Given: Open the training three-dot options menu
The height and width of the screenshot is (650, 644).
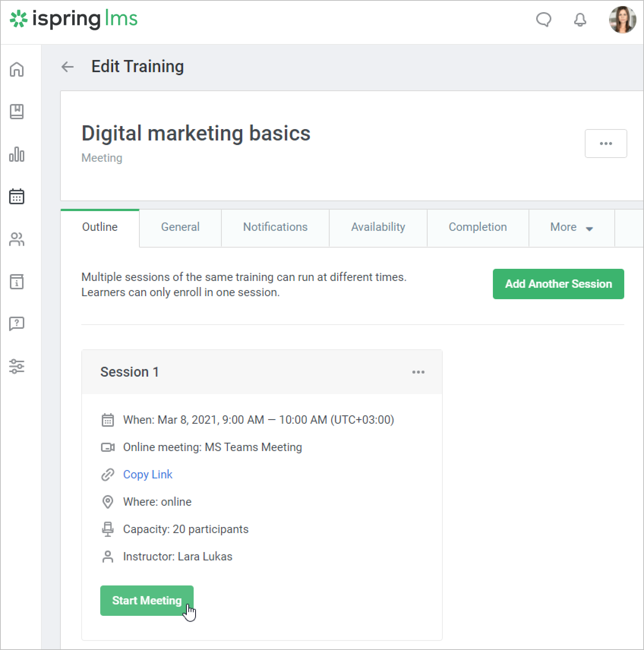Looking at the screenshot, I should click(x=606, y=144).
